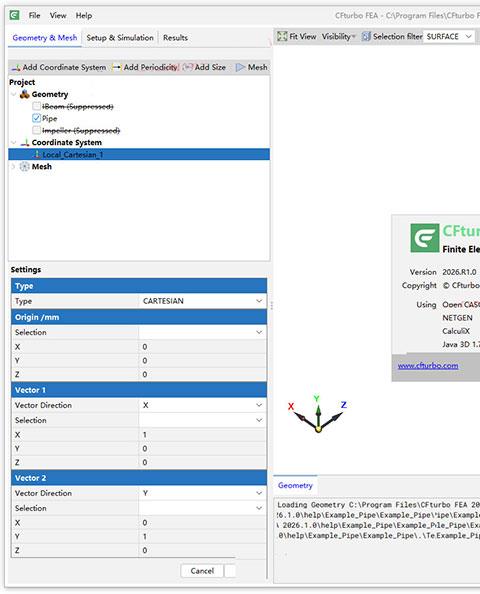The width and height of the screenshot is (480, 594).
Task: Click the Coordinate System node icon
Action: click(25, 142)
